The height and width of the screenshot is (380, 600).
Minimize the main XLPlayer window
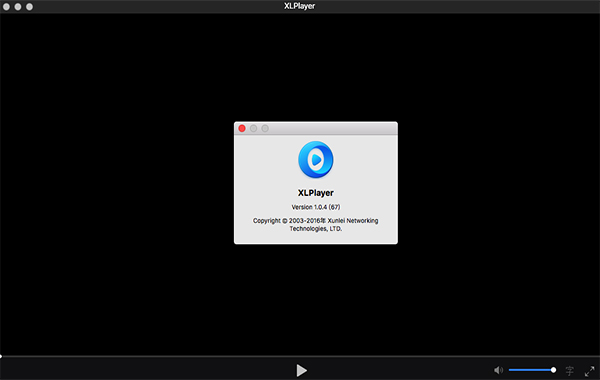(18, 7)
